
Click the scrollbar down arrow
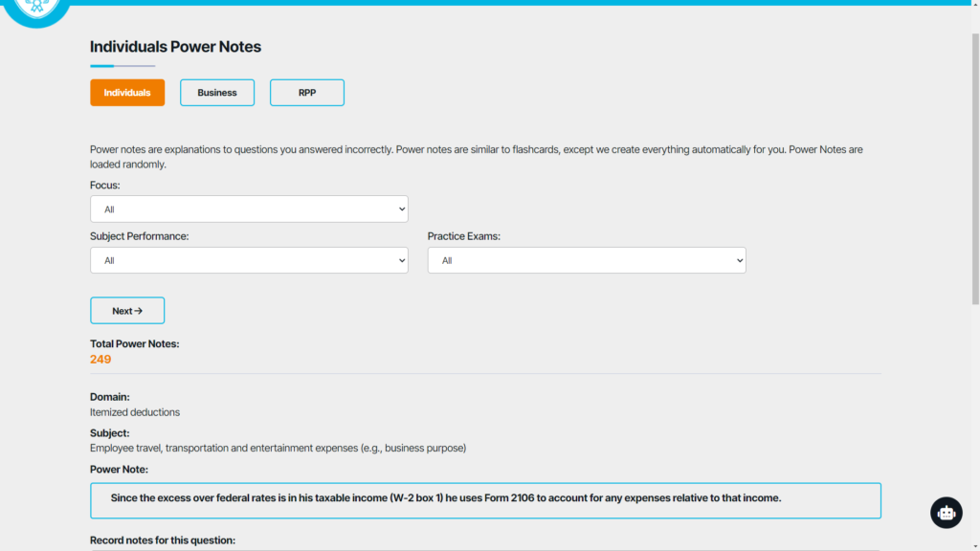(973, 544)
